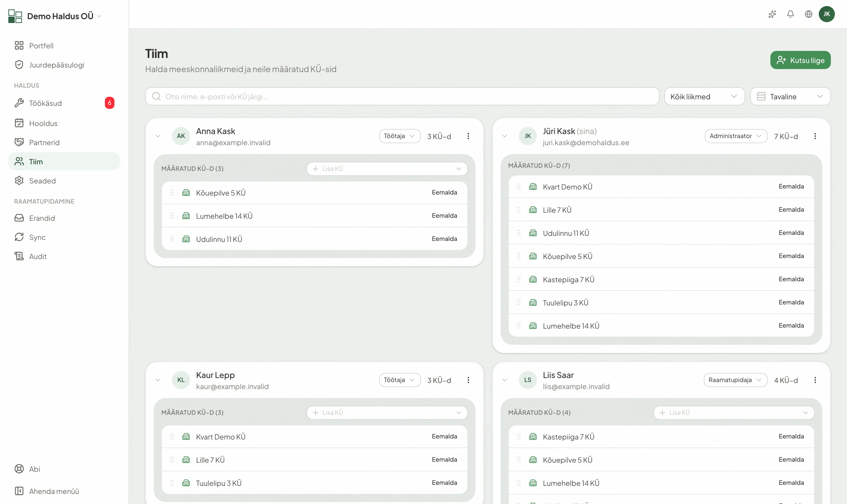847x504 pixels.
Task: Remove Kastepiiga 7 KÜ from Liis Saar
Action: coord(791,436)
